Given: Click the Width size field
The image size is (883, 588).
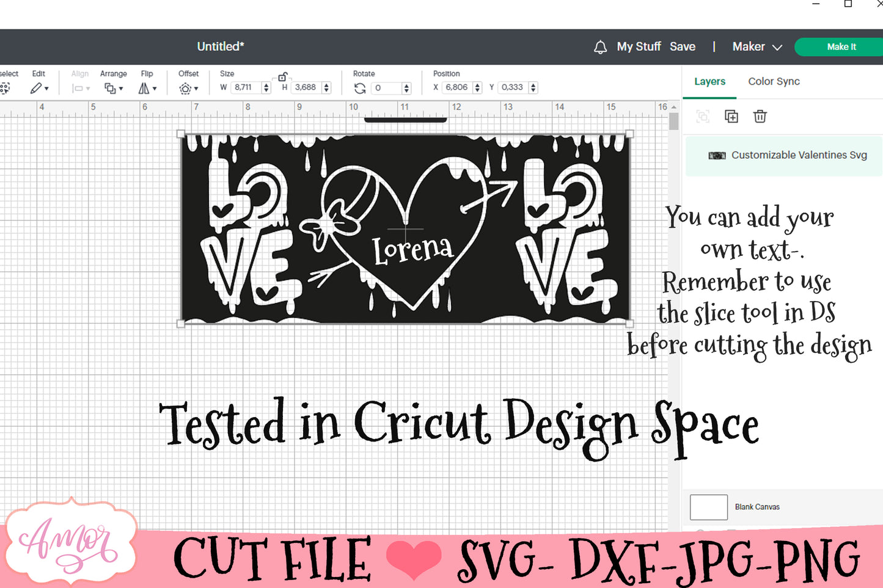Looking at the screenshot, I should 246,87.
